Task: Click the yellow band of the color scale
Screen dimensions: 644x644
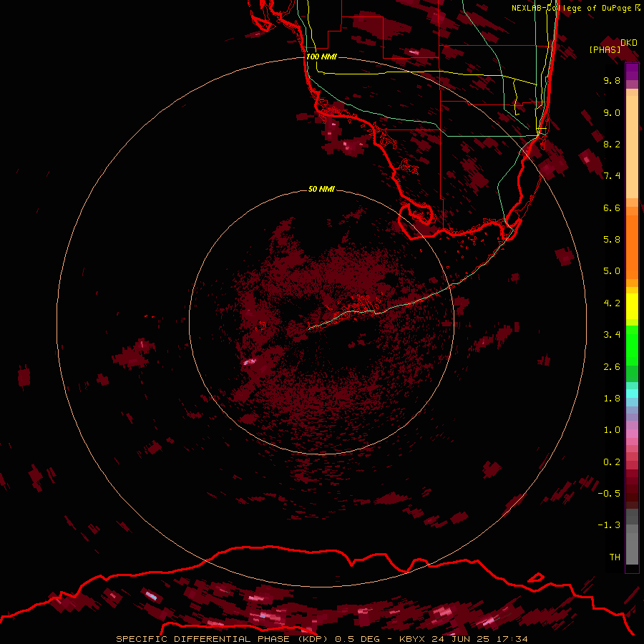Action: coord(632,306)
